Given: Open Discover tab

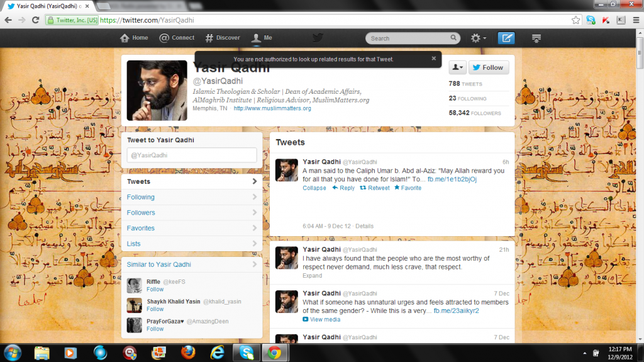Looking at the screenshot, I should (x=223, y=38).
